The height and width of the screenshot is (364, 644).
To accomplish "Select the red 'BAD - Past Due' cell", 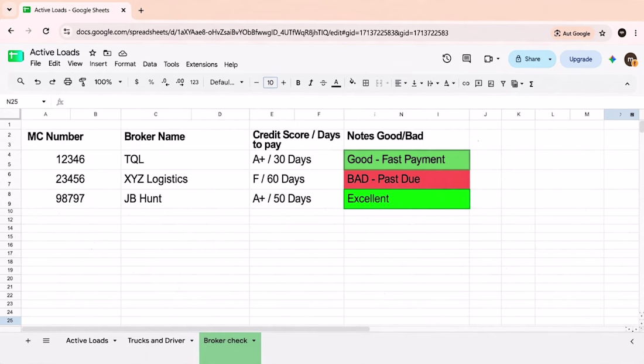I will tap(407, 179).
